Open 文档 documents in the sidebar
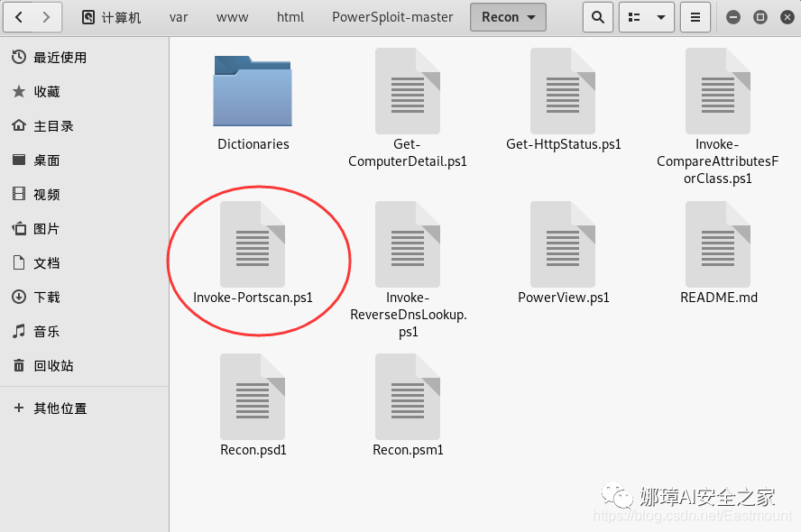Viewport: 801px width, 532px height. [x=84, y=262]
